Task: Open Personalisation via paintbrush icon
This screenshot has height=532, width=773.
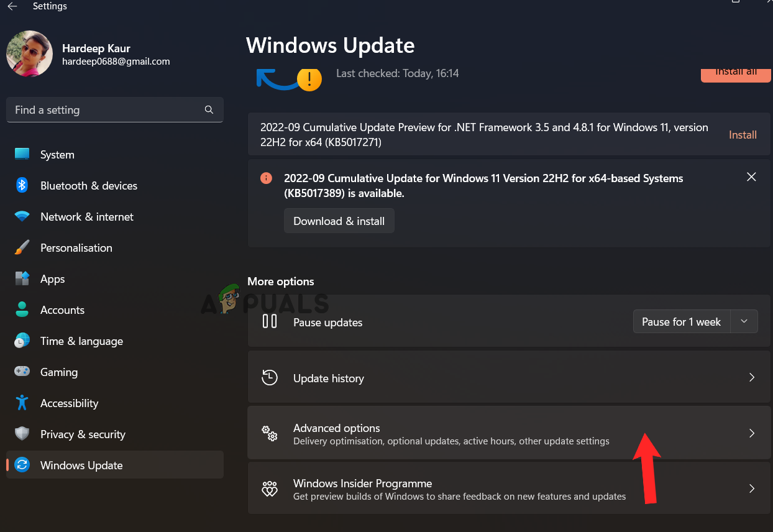Action: click(x=22, y=248)
